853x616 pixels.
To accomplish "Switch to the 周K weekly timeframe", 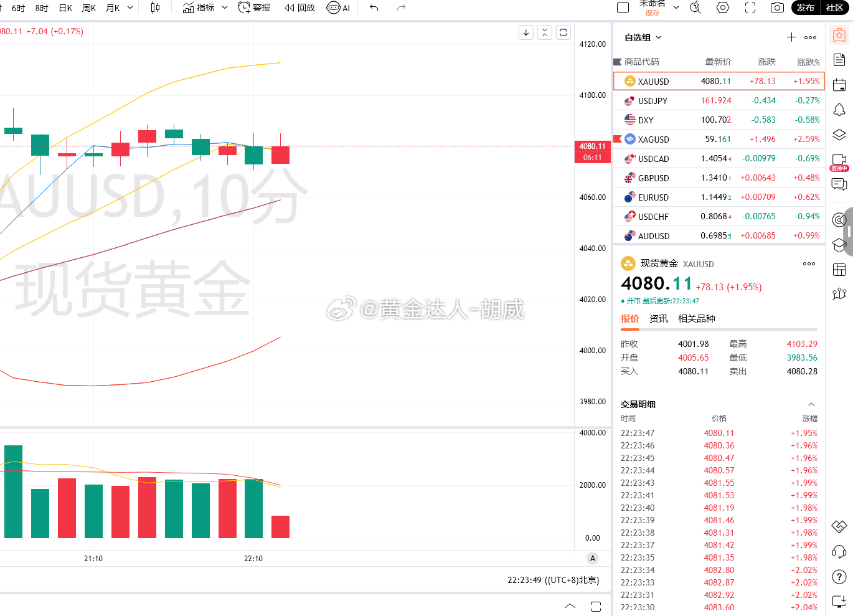I will 89,8.
